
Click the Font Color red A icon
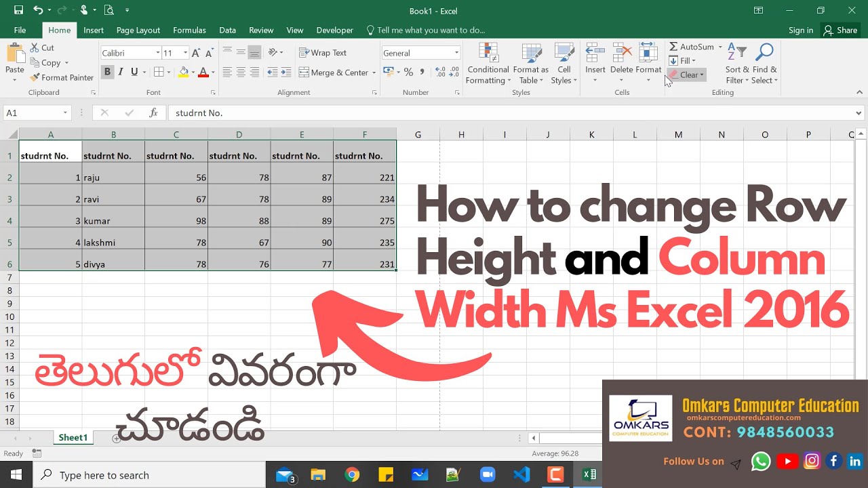203,72
